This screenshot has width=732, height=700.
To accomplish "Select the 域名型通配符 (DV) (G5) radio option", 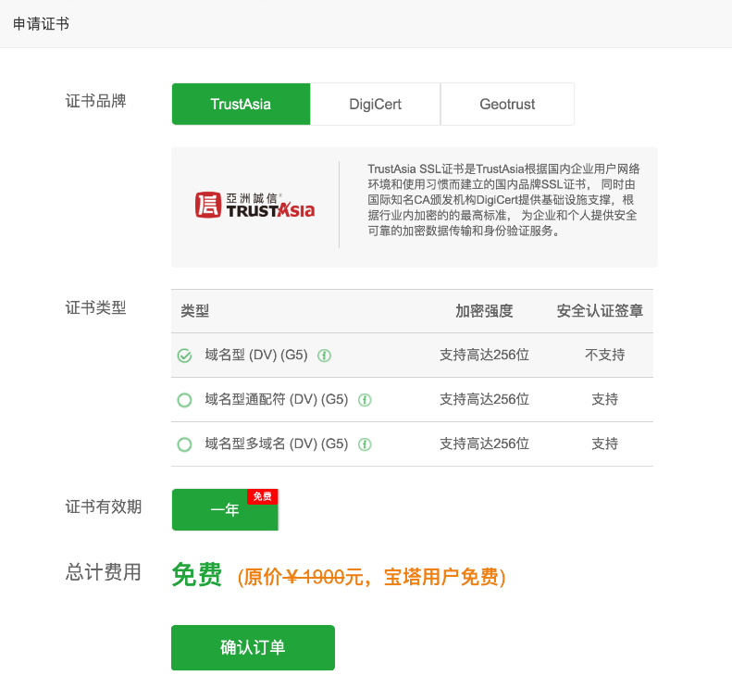I will [184, 400].
